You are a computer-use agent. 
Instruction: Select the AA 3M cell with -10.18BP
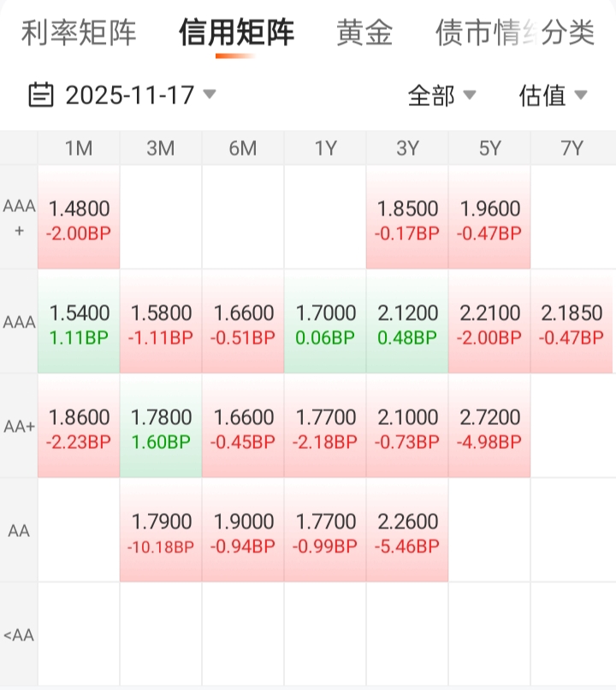(161, 531)
